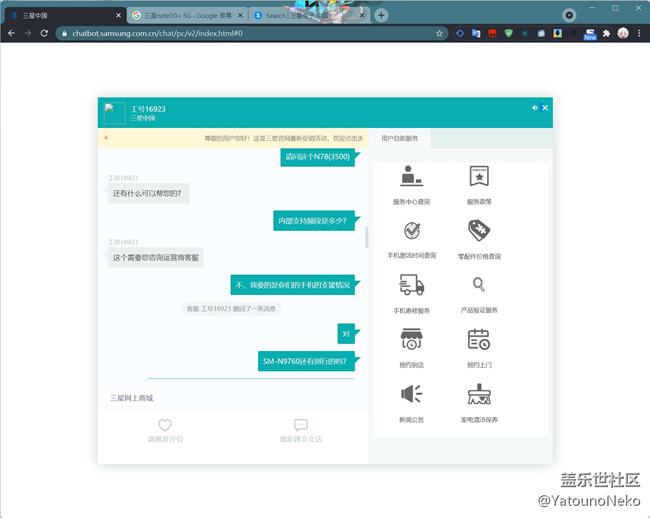The image size is (650, 518).
Task: Click the reply 还有什么可以帮您的?
Action: [148, 193]
